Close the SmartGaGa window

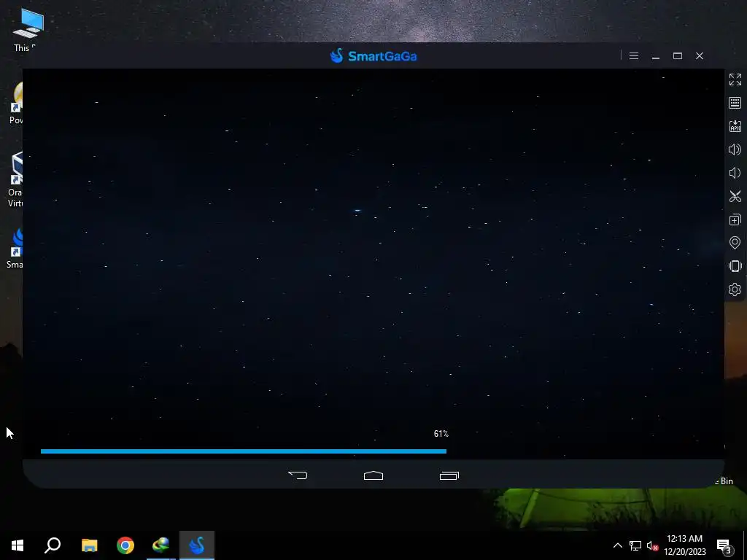[x=700, y=56]
